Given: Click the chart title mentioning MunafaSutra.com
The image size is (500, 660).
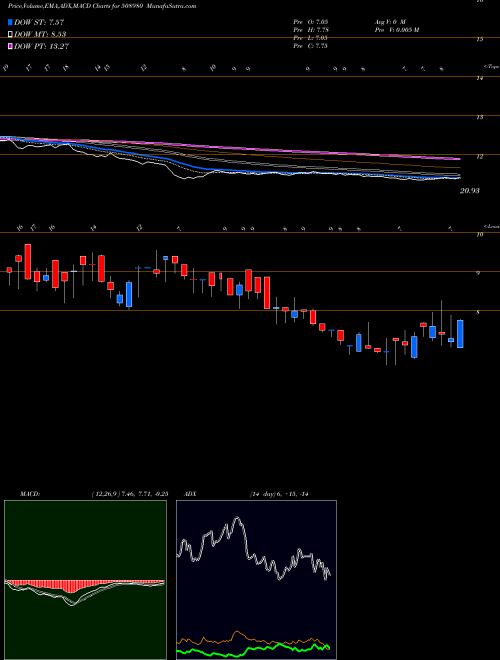Looking at the screenshot, I should click(x=102, y=6).
